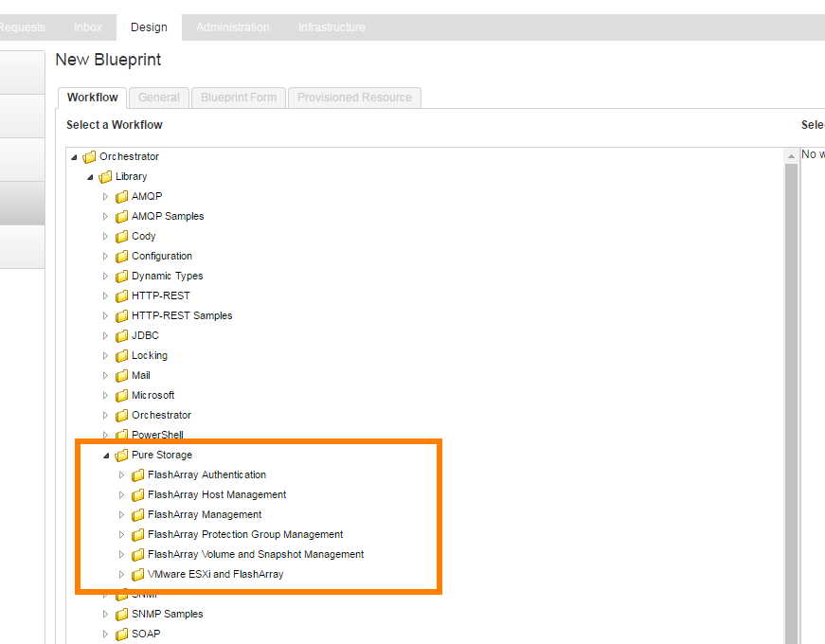The image size is (825, 644).
Task: Open the Requests tab
Action: click(22, 27)
